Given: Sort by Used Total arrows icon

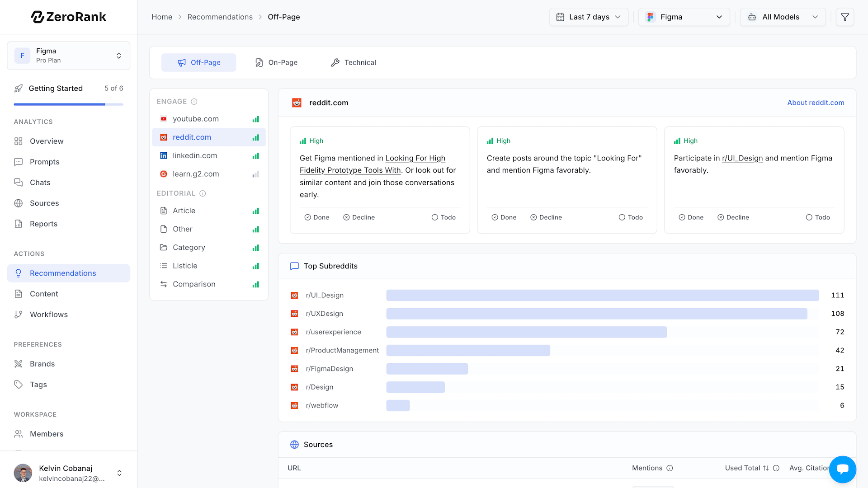Looking at the screenshot, I should 765,468.
